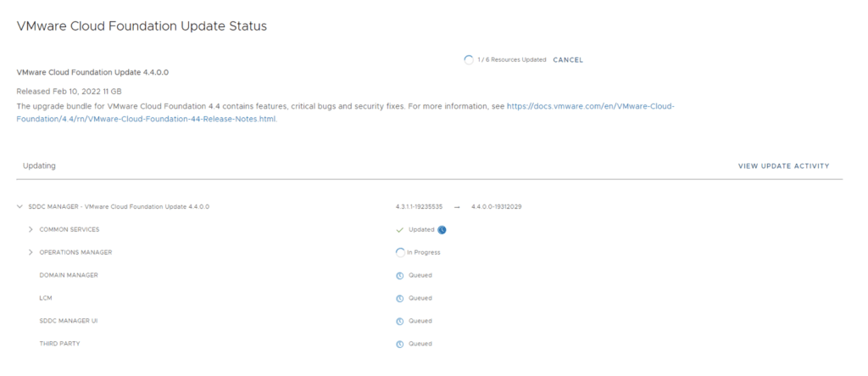868x376 pixels.
Task: Select the Updating section heading
Action: click(39, 166)
